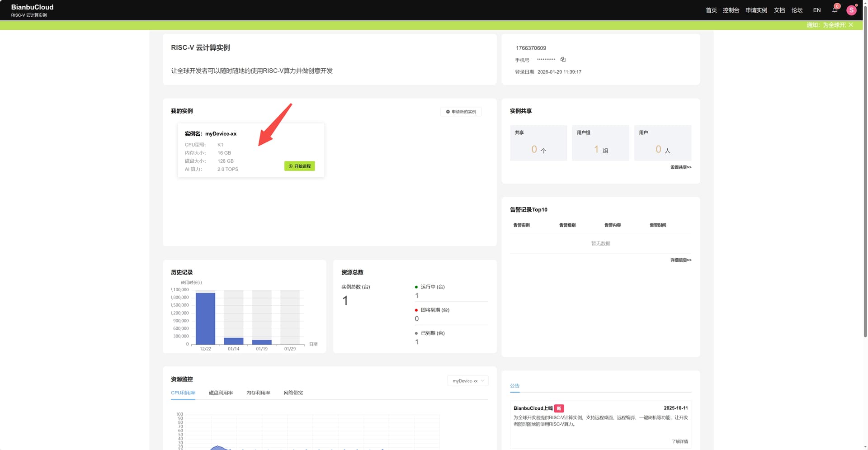
Task: Start remote session with 开始远程
Action: [x=300, y=166]
